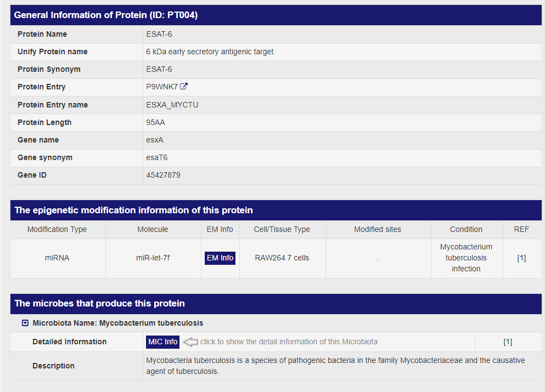Click the ESXA_MYCTU entry name value
Screen dimensions: 545x392
pyautogui.click(x=172, y=105)
